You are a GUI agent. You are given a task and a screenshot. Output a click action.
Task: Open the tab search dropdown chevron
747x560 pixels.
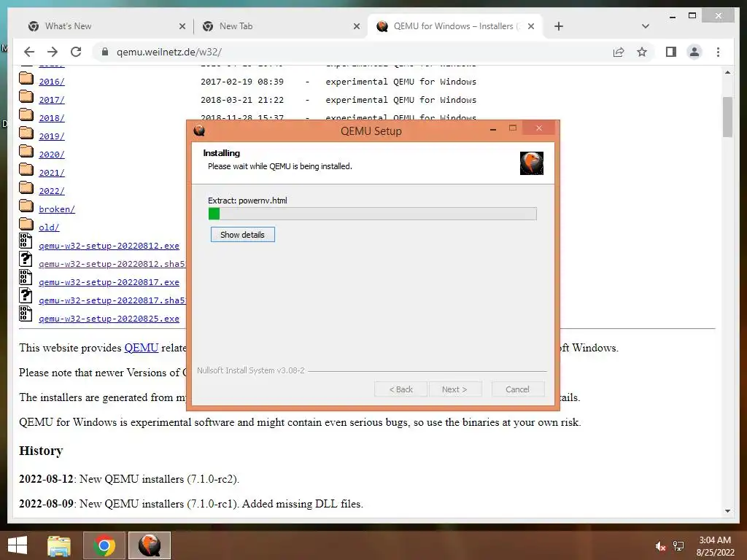pos(645,26)
